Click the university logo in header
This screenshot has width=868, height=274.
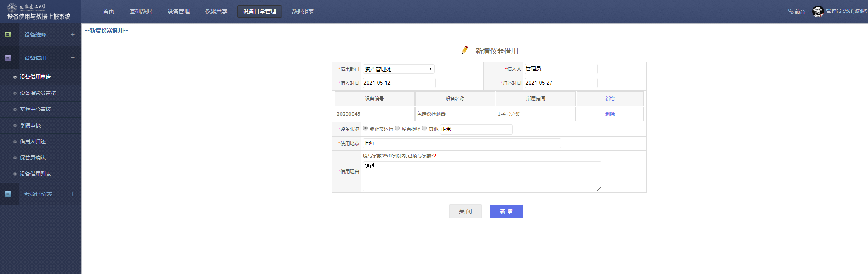coord(12,7)
